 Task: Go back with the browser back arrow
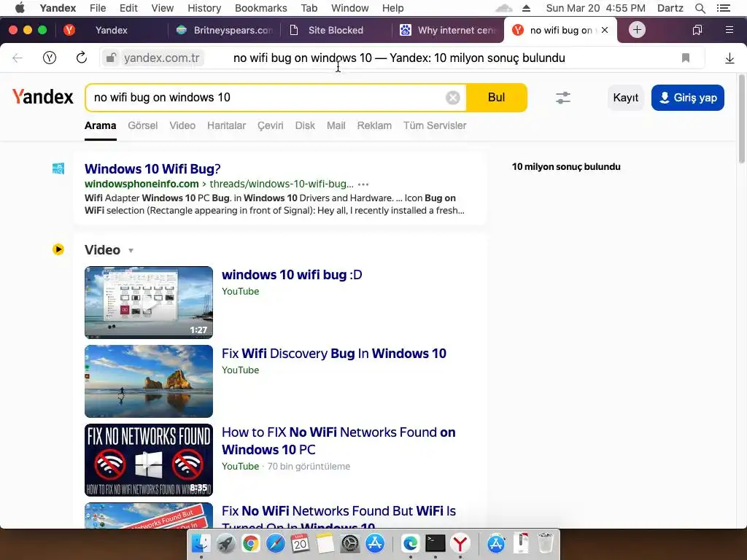[18, 58]
